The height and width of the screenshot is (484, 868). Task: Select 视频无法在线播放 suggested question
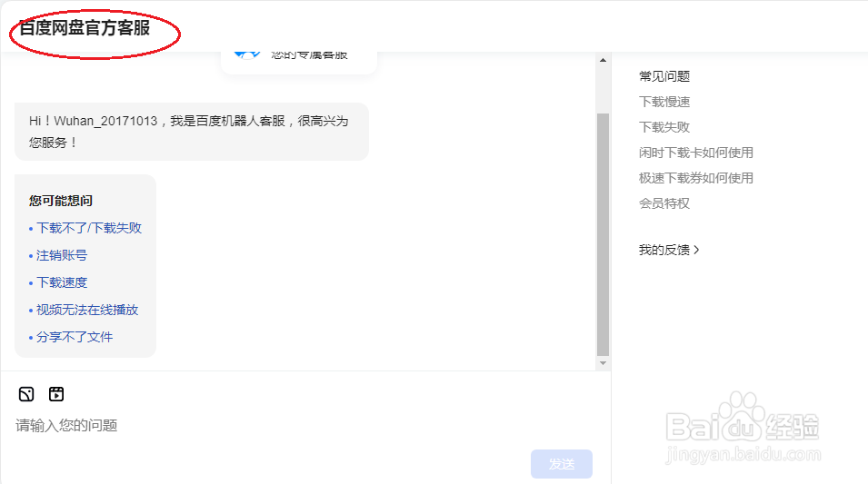pyautogui.click(x=87, y=310)
